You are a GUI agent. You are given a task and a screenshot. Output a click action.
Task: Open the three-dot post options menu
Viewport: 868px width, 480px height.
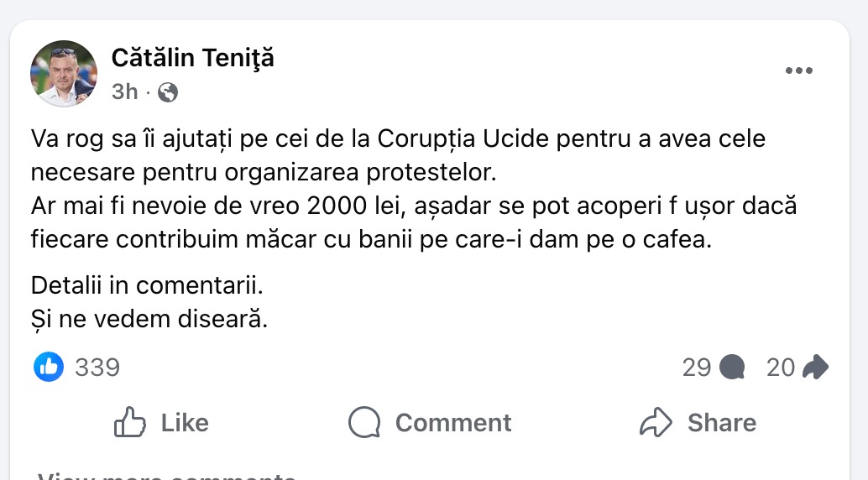click(798, 71)
